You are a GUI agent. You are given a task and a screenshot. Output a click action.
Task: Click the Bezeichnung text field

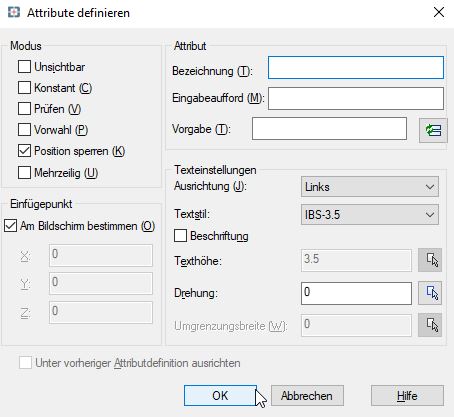[x=356, y=68]
